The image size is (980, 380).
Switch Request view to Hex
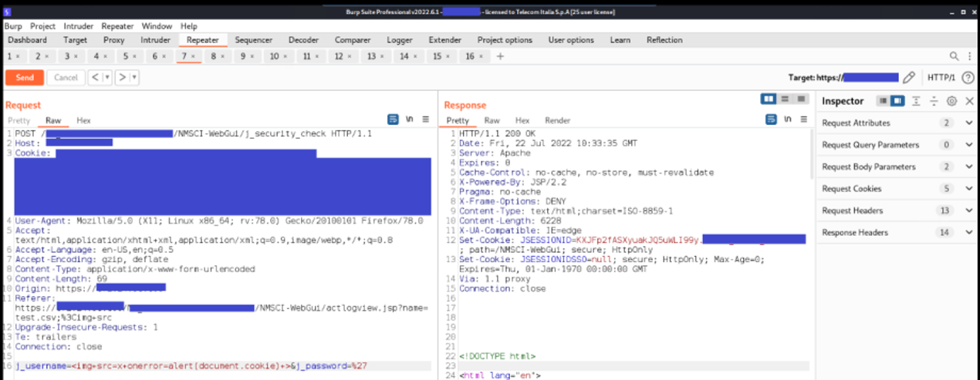[83, 120]
